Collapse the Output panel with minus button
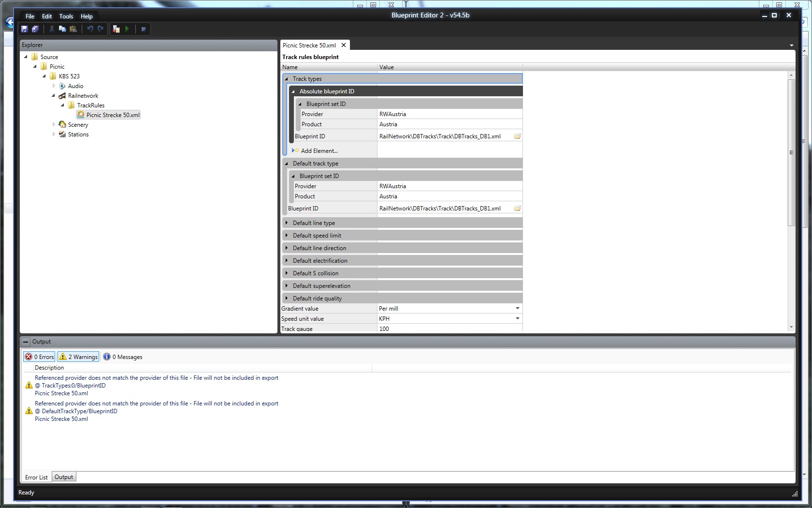This screenshot has height=508, width=812. pos(26,342)
